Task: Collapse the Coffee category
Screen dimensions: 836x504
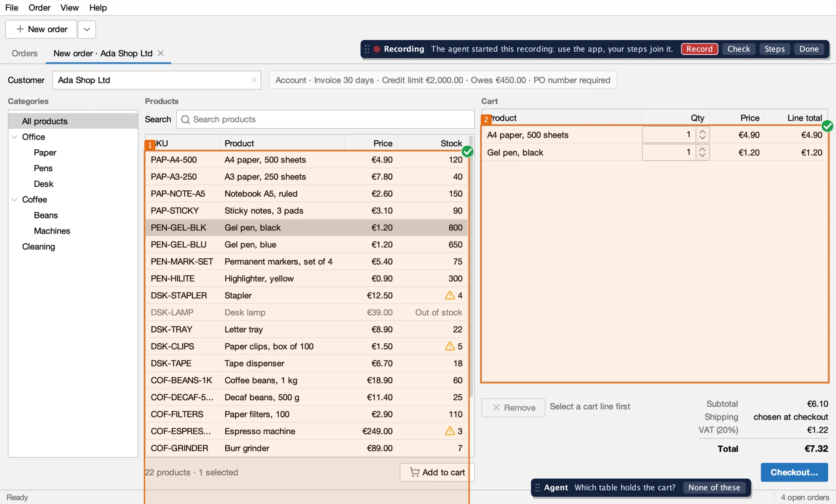Action: pyautogui.click(x=14, y=199)
